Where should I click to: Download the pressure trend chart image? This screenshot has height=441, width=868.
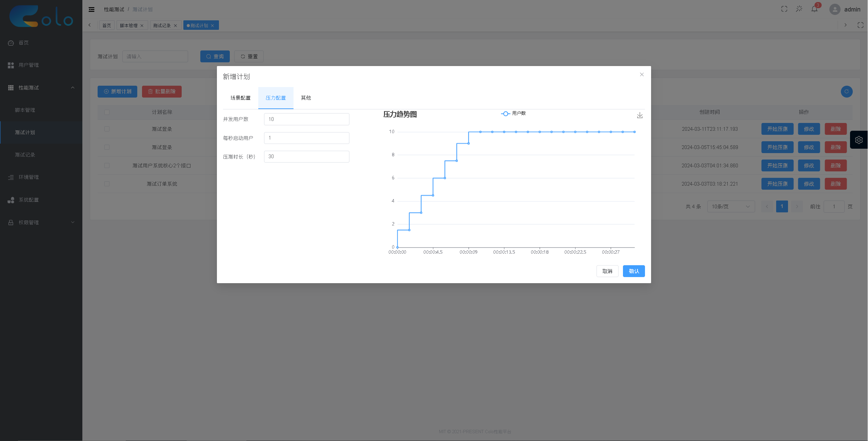(x=640, y=115)
